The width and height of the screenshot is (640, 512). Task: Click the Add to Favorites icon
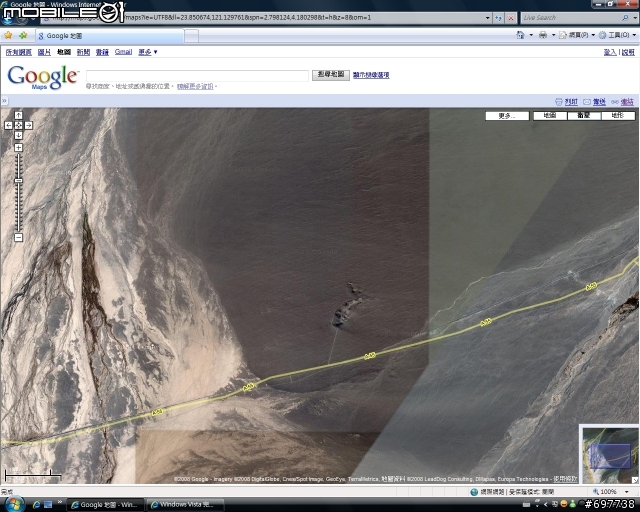point(23,36)
